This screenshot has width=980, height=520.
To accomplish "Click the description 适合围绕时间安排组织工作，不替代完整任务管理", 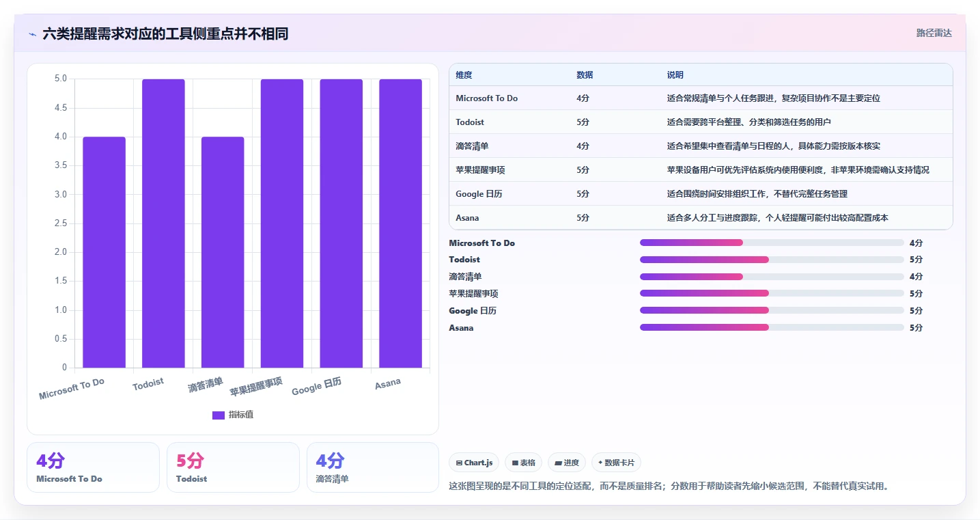I will tap(757, 194).
